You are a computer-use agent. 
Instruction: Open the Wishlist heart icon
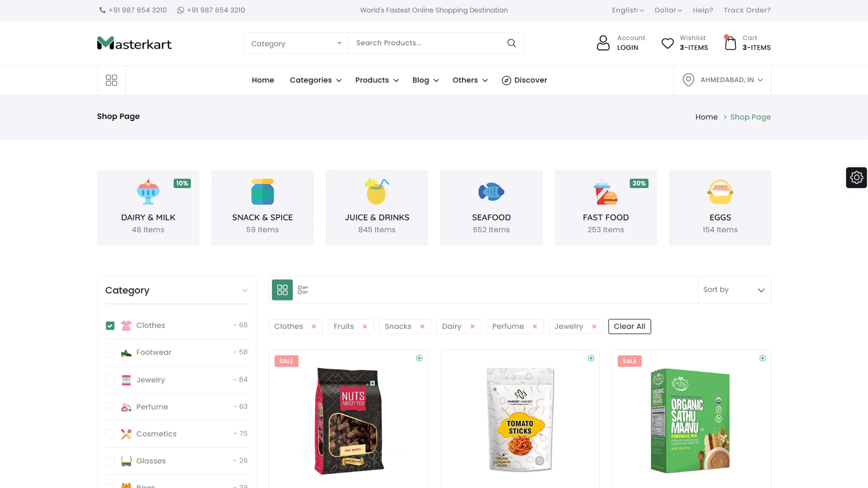click(667, 43)
